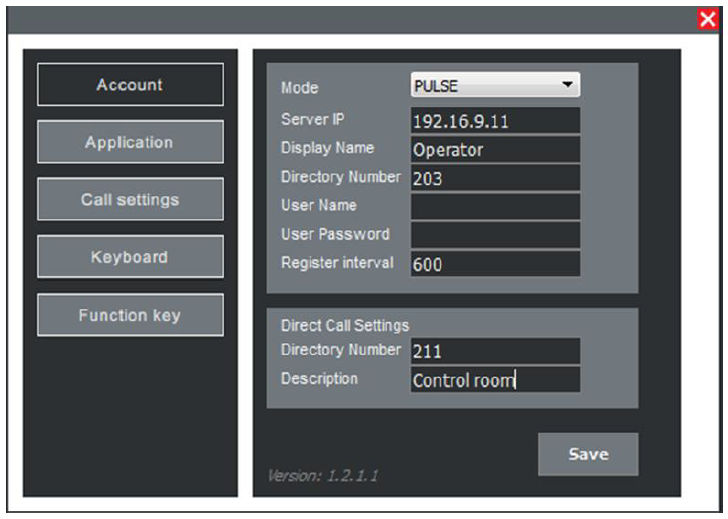Focus the Display Name field containing Operator
The image size is (728, 519).
[495, 150]
